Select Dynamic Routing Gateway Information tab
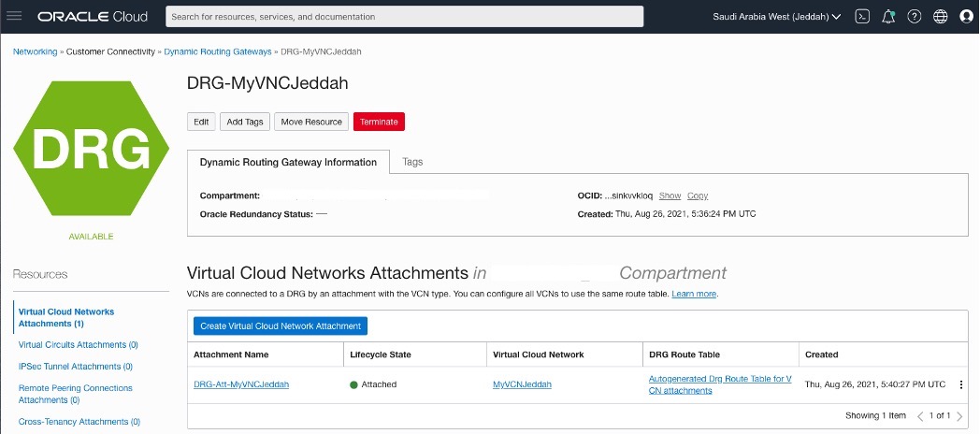Screen dimensions: 980x434 tap(288, 162)
